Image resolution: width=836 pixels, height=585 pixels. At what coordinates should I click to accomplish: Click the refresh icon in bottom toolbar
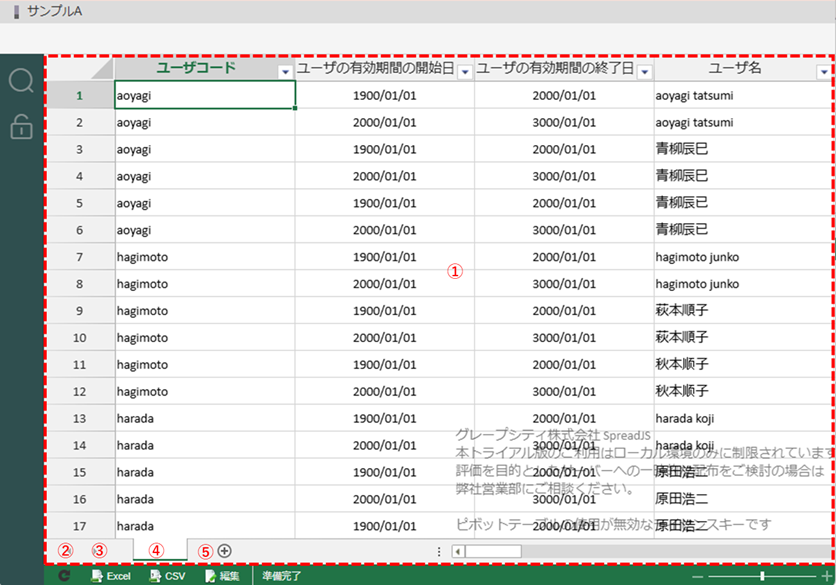pyautogui.click(x=65, y=576)
